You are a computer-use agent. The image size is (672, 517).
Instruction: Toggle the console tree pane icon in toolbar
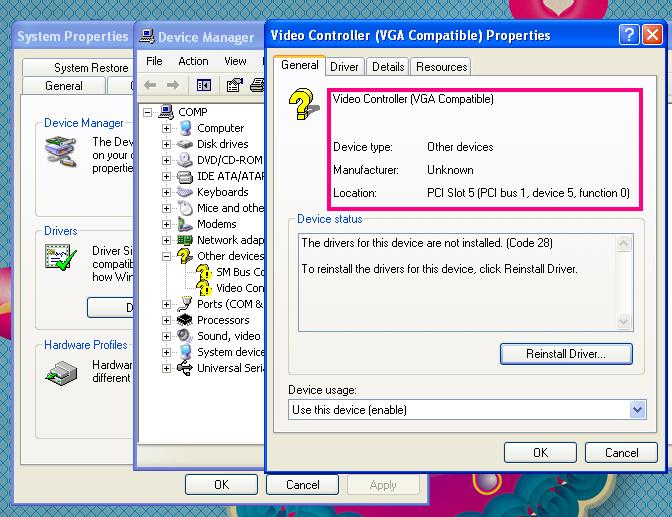[x=204, y=85]
